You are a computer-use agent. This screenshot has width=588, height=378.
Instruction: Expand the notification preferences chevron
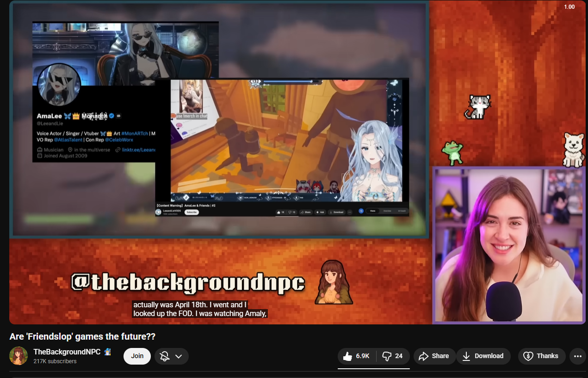click(179, 356)
